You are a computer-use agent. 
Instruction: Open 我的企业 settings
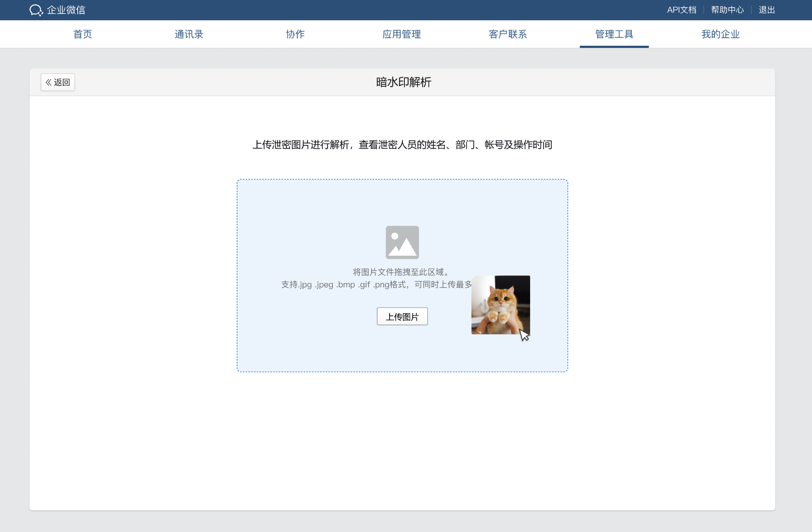720,34
